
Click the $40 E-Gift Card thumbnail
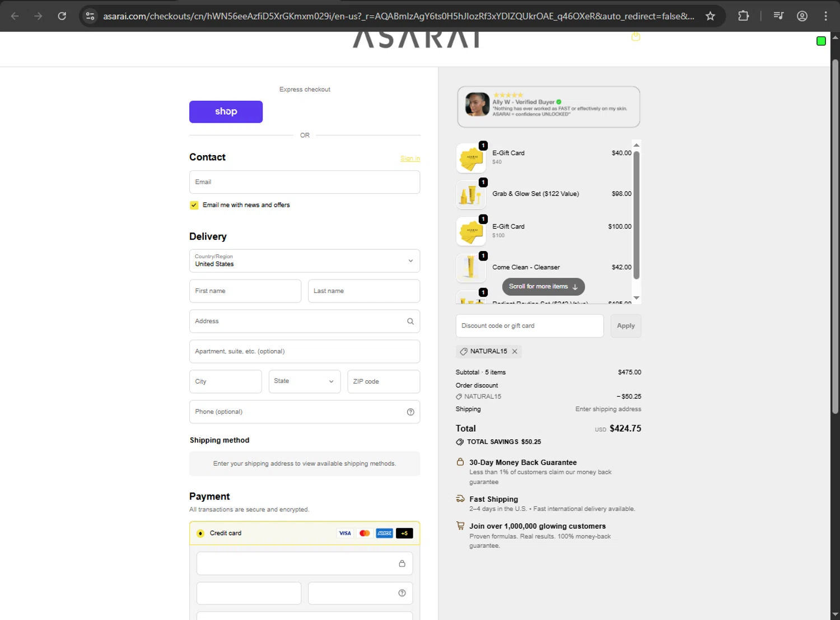[x=471, y=158]
